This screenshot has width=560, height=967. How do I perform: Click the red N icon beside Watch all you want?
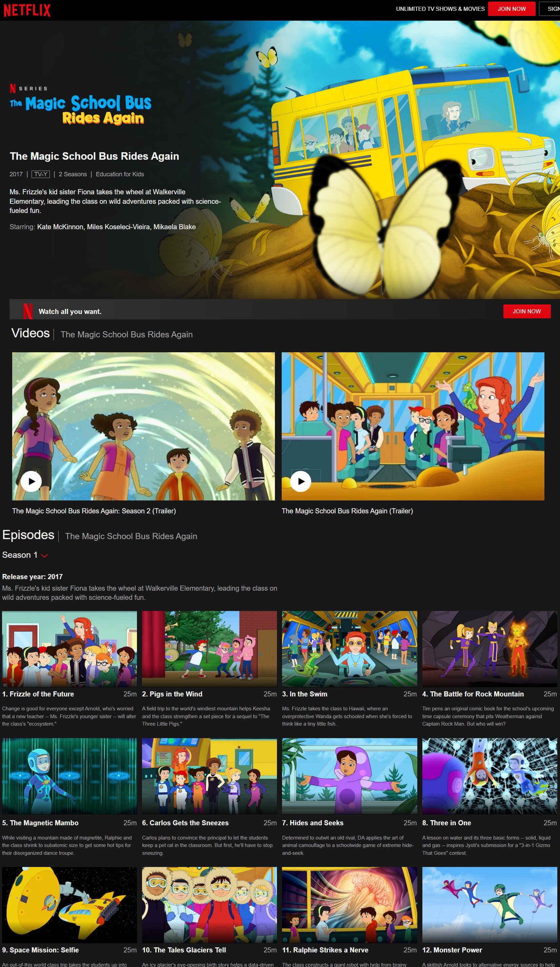pyautogui.click(x=27, y=311)
